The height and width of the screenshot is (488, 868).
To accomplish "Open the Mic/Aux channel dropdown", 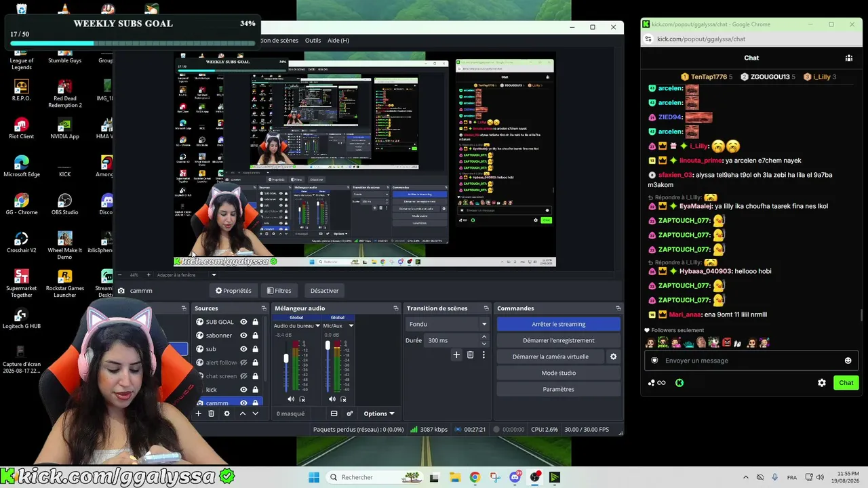I will 351,326.
